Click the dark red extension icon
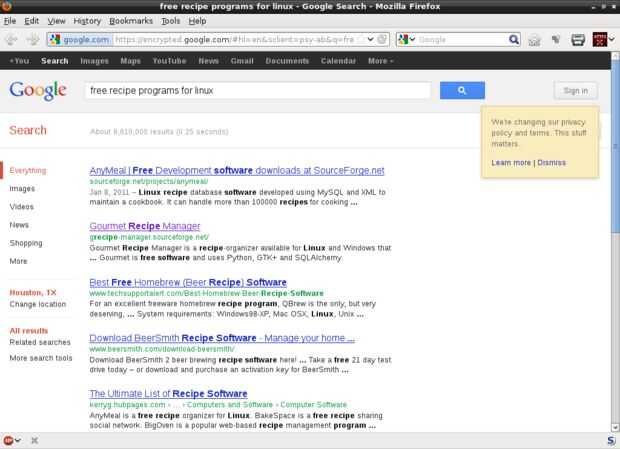This screenshot has height=449, width=620. pos(599,40)
